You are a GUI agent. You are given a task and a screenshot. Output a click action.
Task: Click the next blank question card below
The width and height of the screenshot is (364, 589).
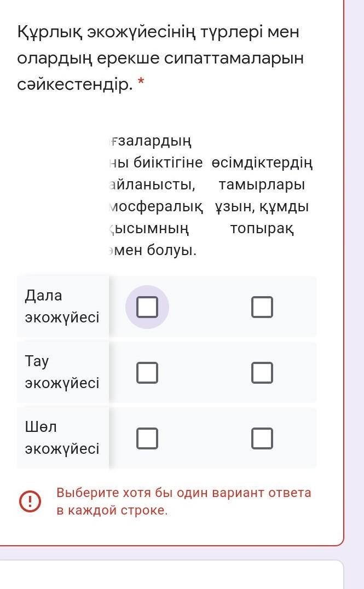[171, 575]
